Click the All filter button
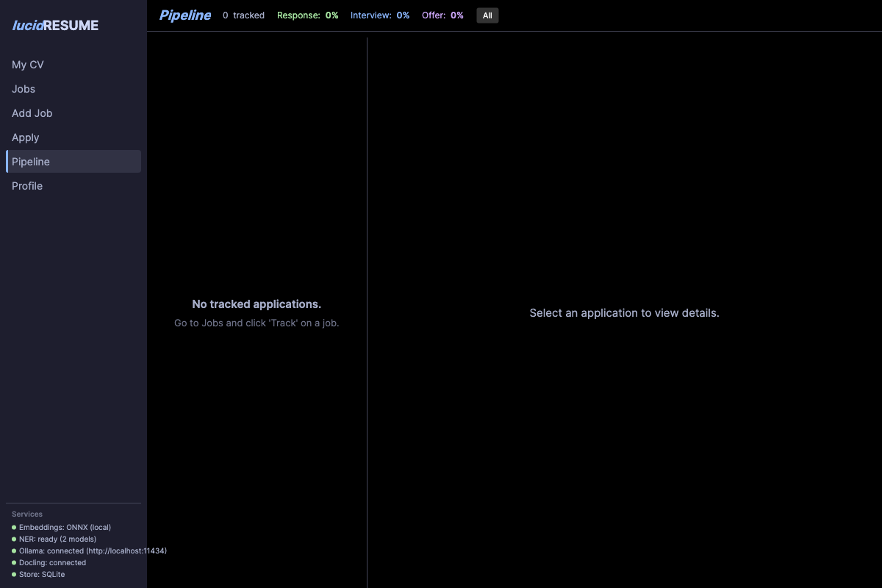Image resolution: width=882 pixels, height=588 pixels. [487, 15]
